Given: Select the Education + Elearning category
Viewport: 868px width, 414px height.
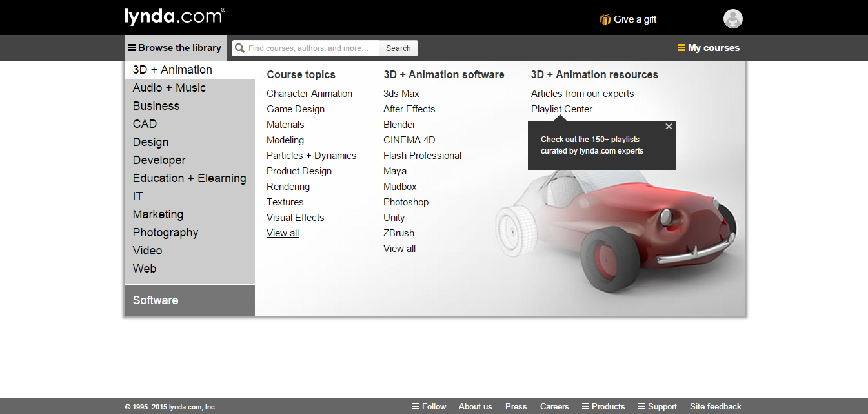Looking at the screenshot, I should coord(190,178).
